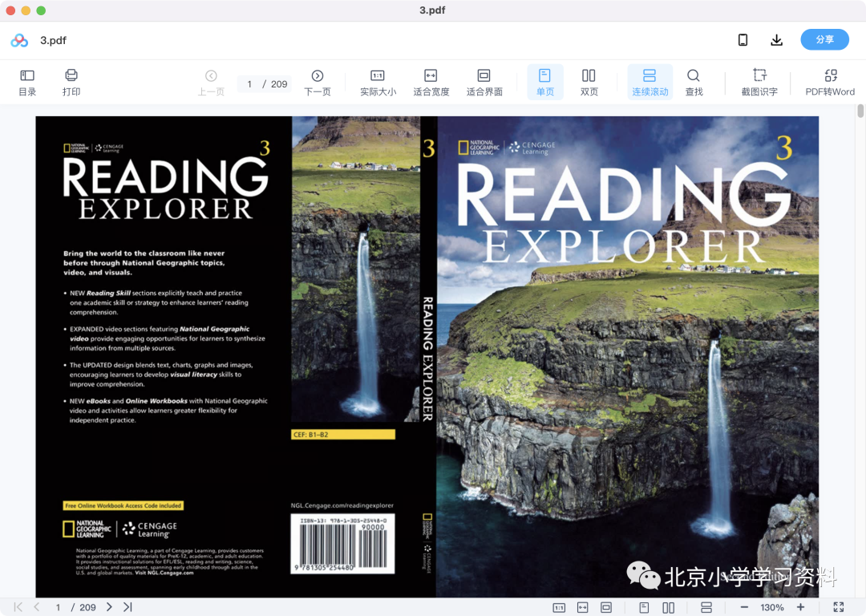
Task: Zoom out with the minus button
Action: click(744, 607)
